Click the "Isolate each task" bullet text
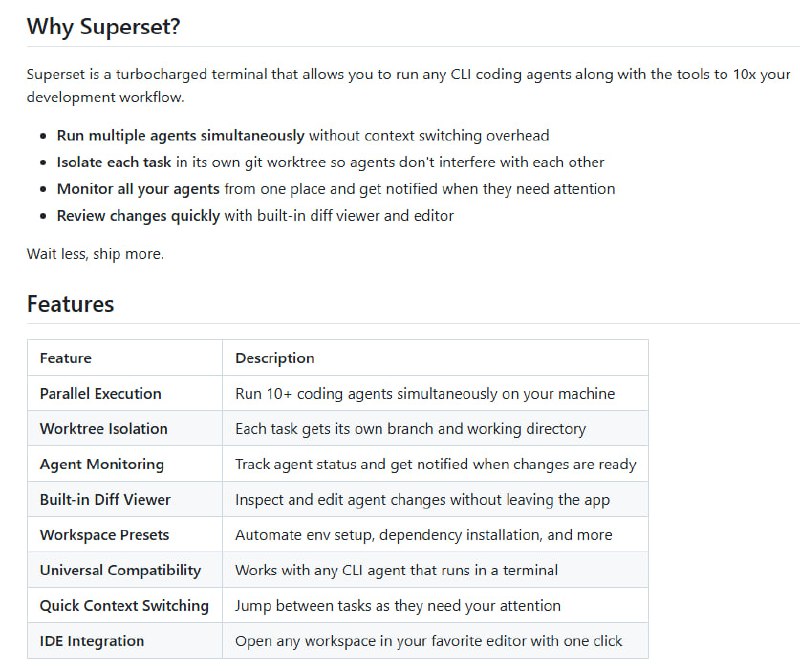Viewport: 800px width, 671px height. [x=114, y=162]
